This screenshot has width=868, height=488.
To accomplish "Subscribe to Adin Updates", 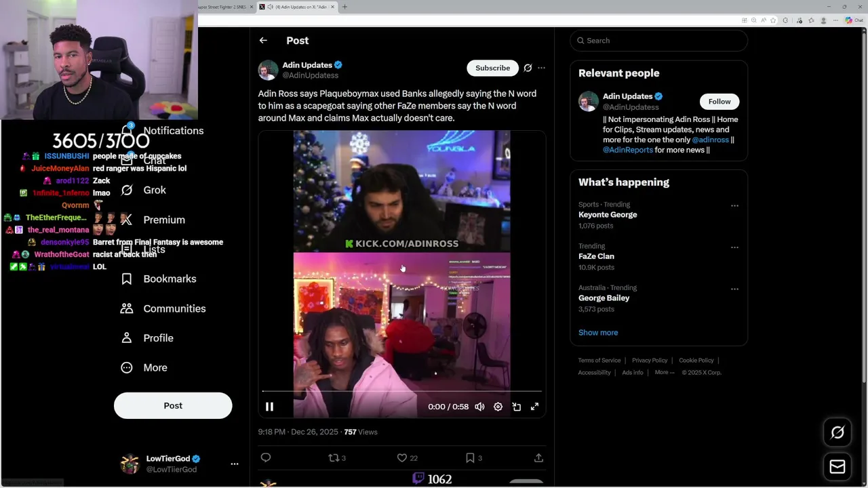I will click(492, 68).
